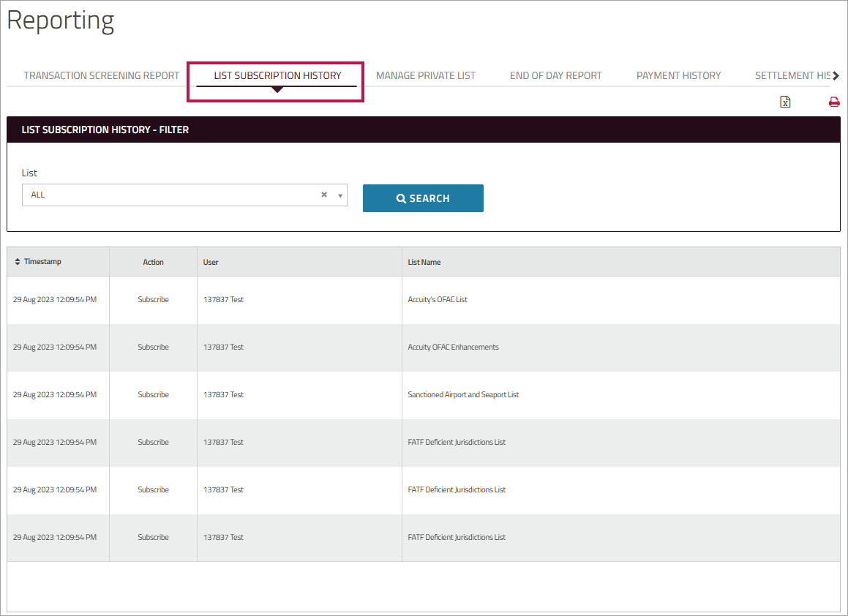Switch to the Manage Private List tab

426,75
